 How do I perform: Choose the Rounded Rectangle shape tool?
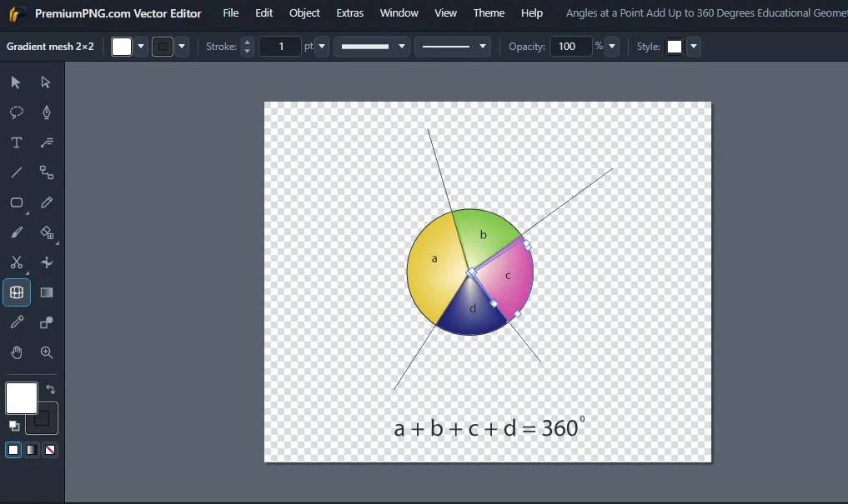tap(16, 202)
